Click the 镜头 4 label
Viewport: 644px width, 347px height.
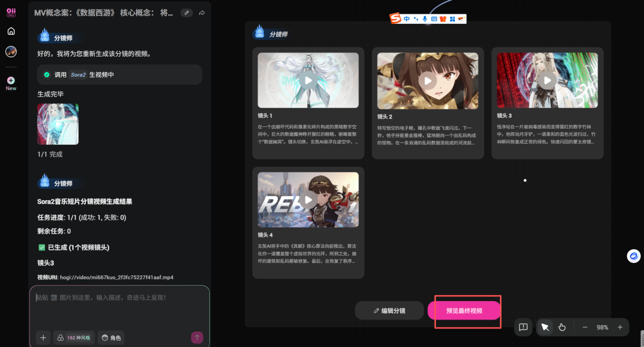point(265,235)
